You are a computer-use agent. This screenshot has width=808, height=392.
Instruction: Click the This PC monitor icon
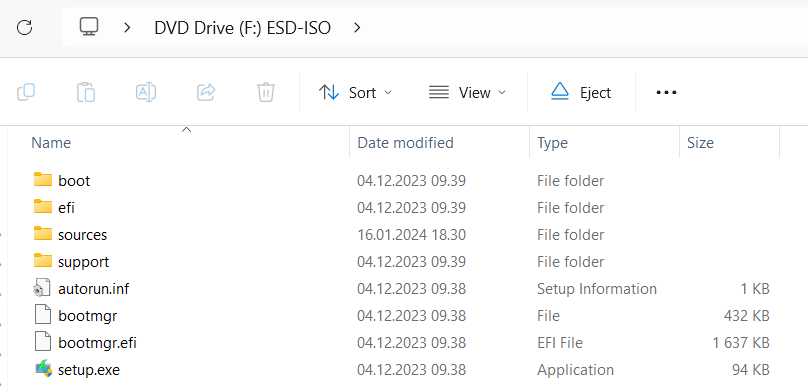(x=89, y=27)
